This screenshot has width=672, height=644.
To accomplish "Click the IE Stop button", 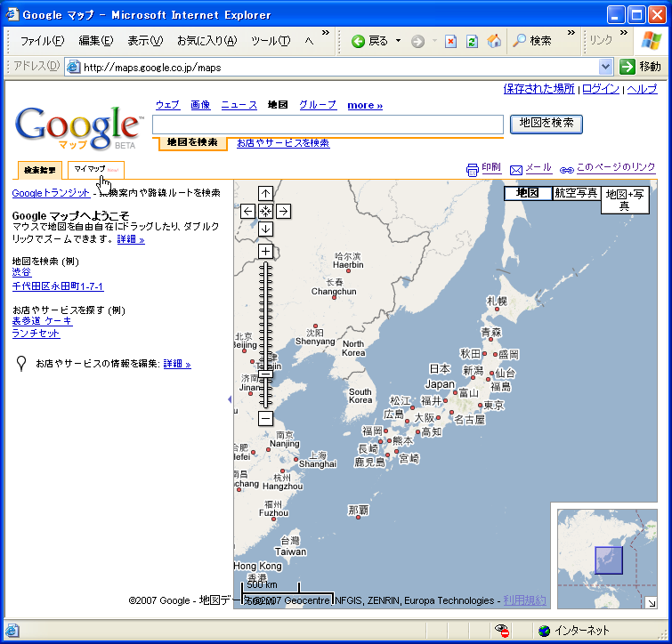I will pyautogui.click(x=450, y=42).
